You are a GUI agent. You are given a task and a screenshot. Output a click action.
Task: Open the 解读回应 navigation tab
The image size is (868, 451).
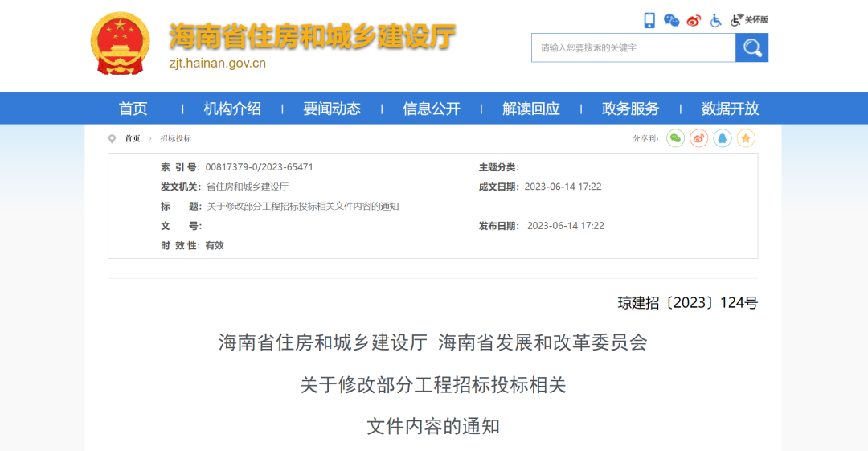coord(531,109)
